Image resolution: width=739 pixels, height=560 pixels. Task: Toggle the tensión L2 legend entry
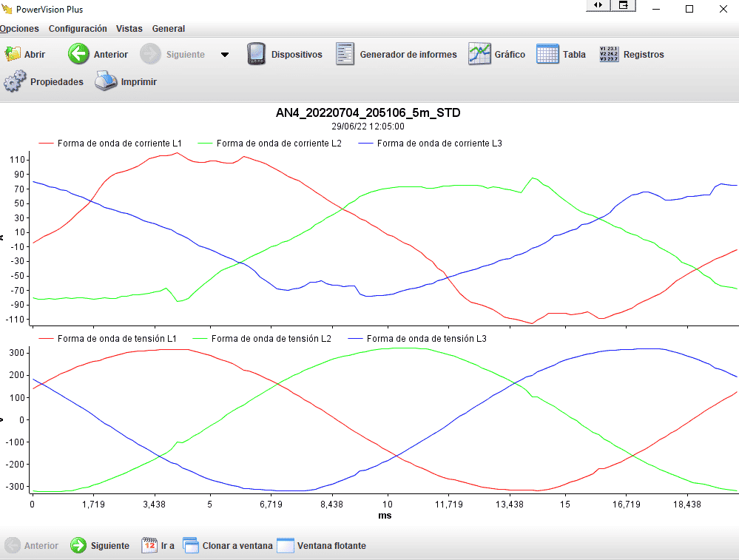[263, 338]
